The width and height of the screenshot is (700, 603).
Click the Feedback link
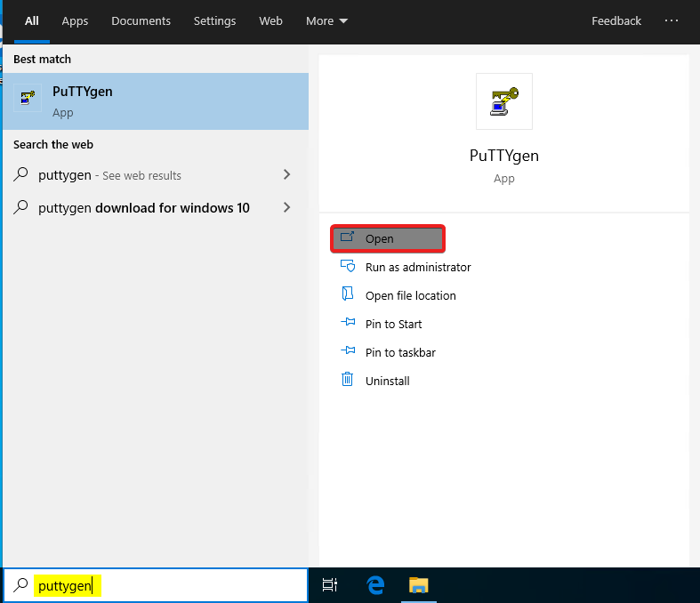(x=616, y=21)
